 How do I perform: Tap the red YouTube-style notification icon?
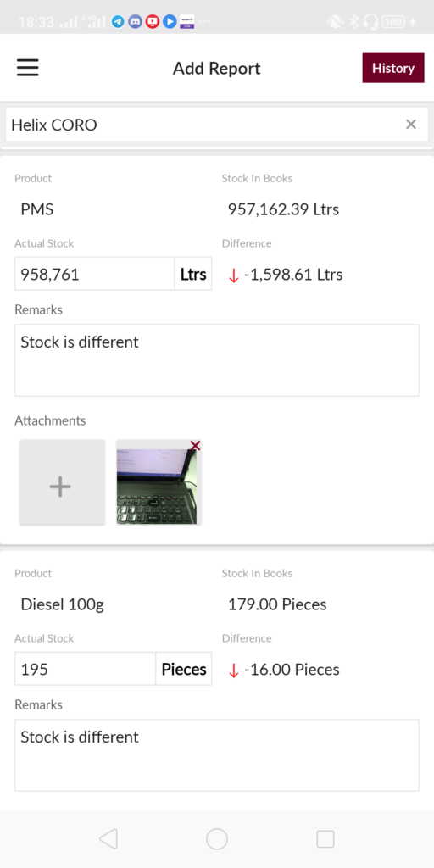(x=153, y=21)
